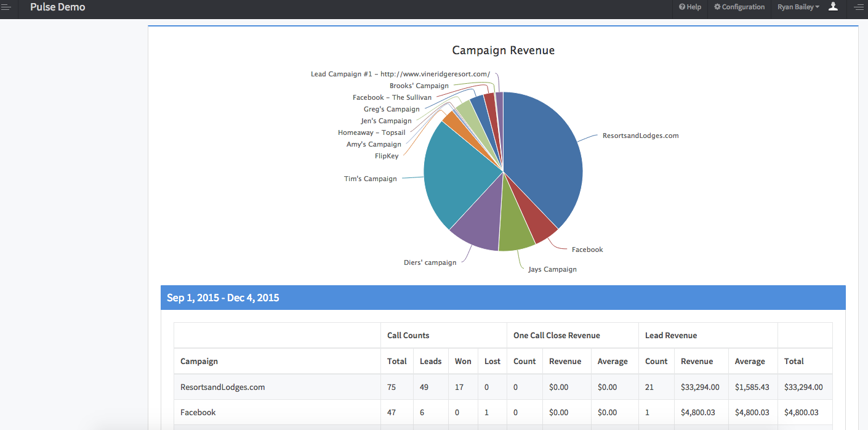Open the Ryan Bailey user dropdown
The image size is (868, 430).
(798, 7)
